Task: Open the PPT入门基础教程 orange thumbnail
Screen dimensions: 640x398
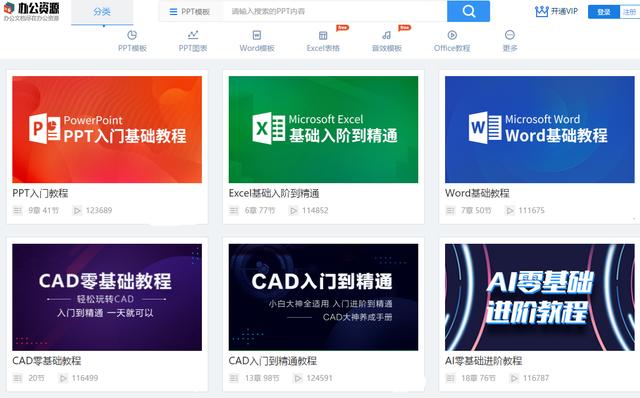Action: click(107, 129)
